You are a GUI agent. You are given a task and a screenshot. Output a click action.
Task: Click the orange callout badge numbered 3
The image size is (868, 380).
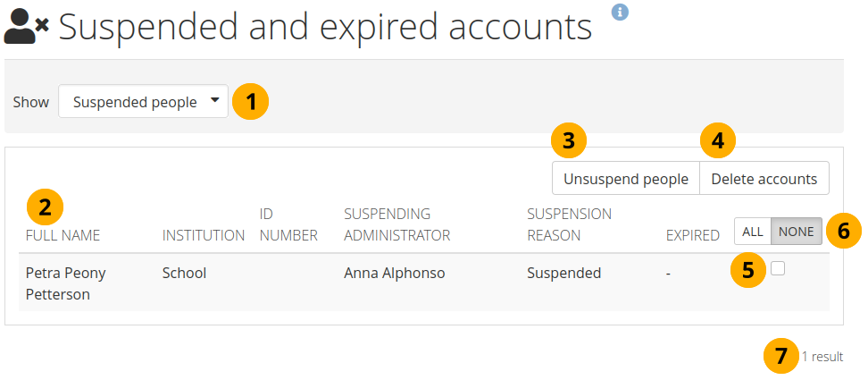(x=570, y=140)
